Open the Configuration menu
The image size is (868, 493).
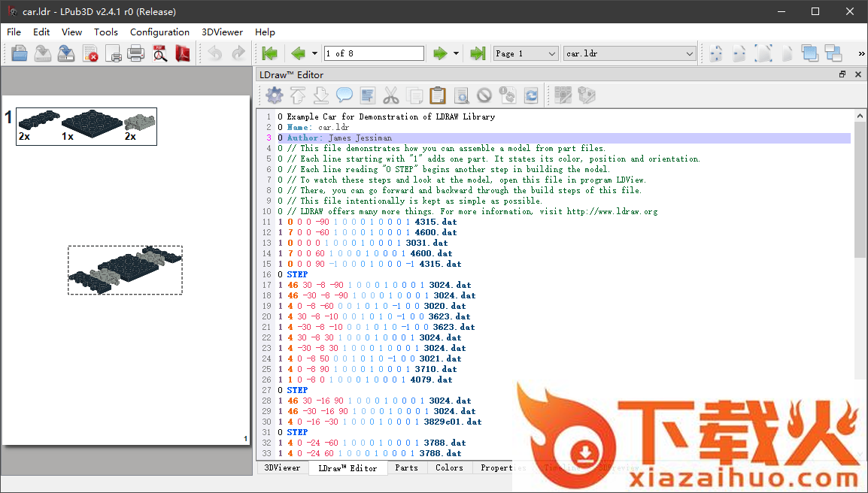pyautogui.click(x=159, y=32)
